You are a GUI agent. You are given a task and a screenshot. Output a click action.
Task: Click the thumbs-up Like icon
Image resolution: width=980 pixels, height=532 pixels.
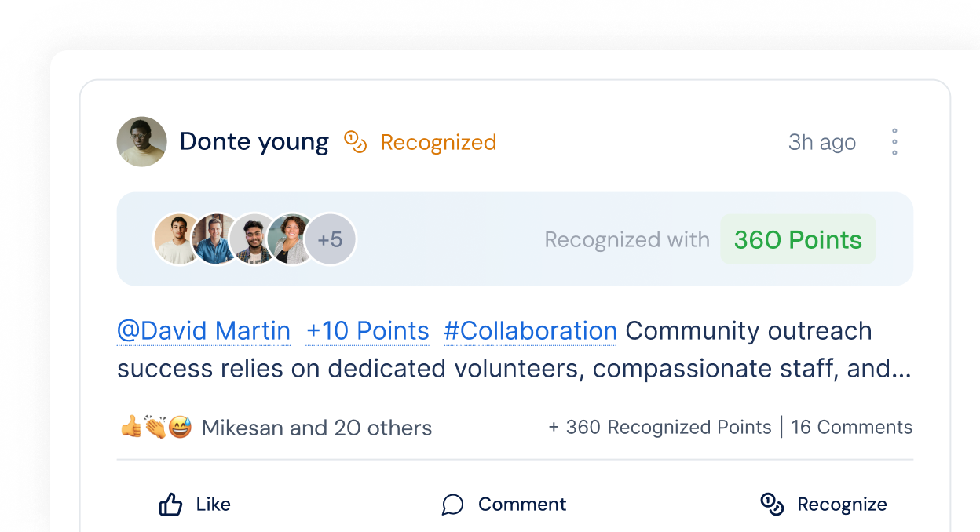(170, 505)
